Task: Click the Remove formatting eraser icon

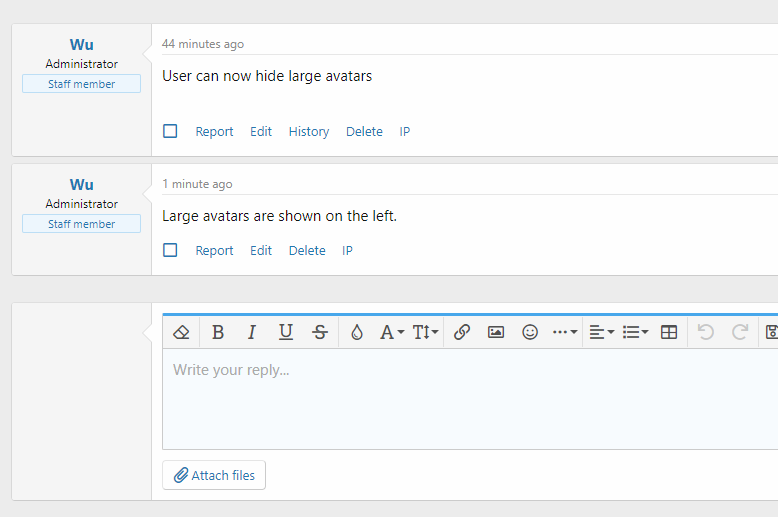Action: (181, 332)
